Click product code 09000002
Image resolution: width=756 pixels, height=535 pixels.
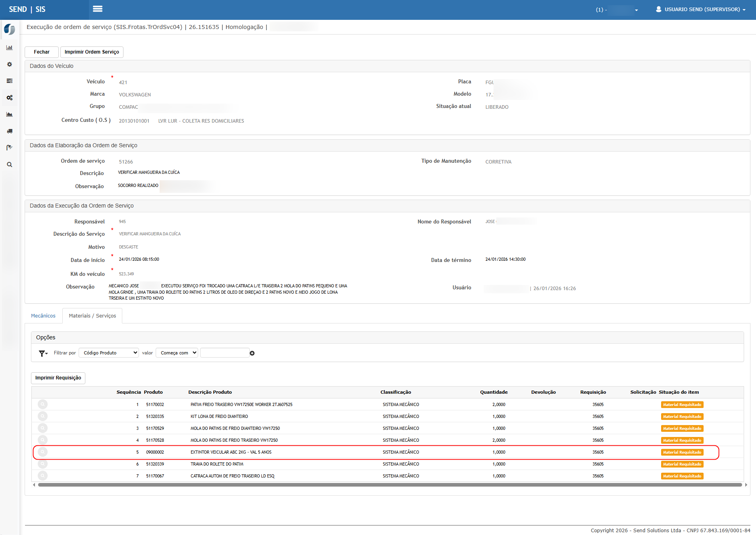tap(155, 452)
